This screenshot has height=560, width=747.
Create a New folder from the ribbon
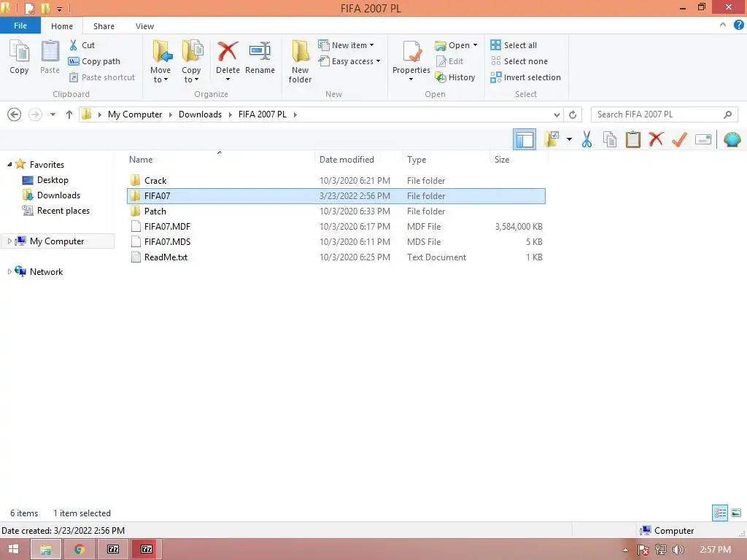(x=300, y=62)
